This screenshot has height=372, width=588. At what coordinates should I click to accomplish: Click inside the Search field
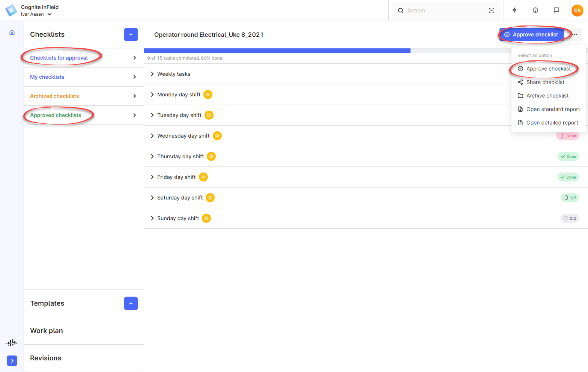[432, 10]
